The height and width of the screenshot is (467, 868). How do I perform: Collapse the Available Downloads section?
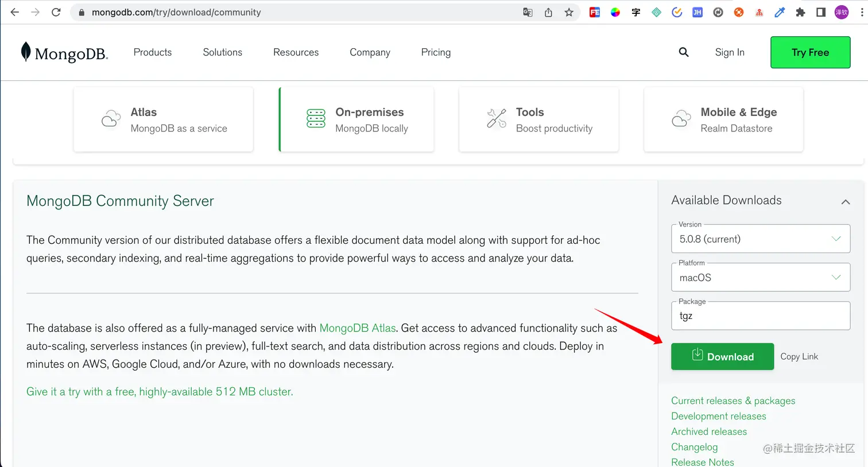(845, 202)
